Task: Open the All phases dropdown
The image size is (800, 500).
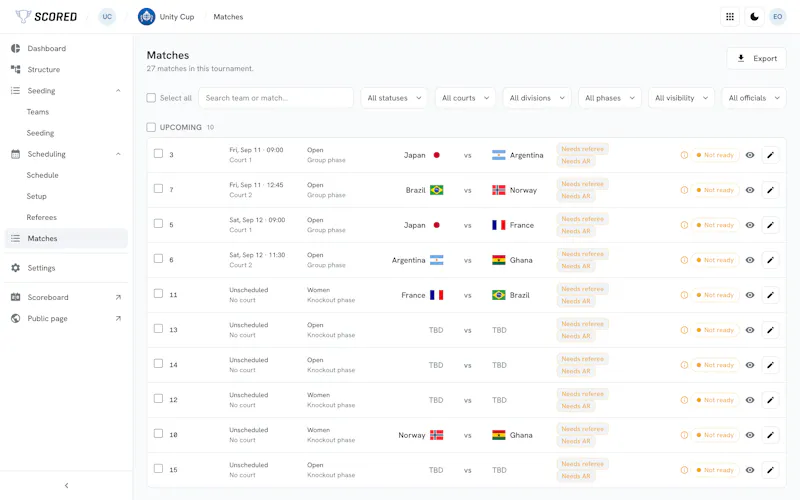Action: click(610, 98)
